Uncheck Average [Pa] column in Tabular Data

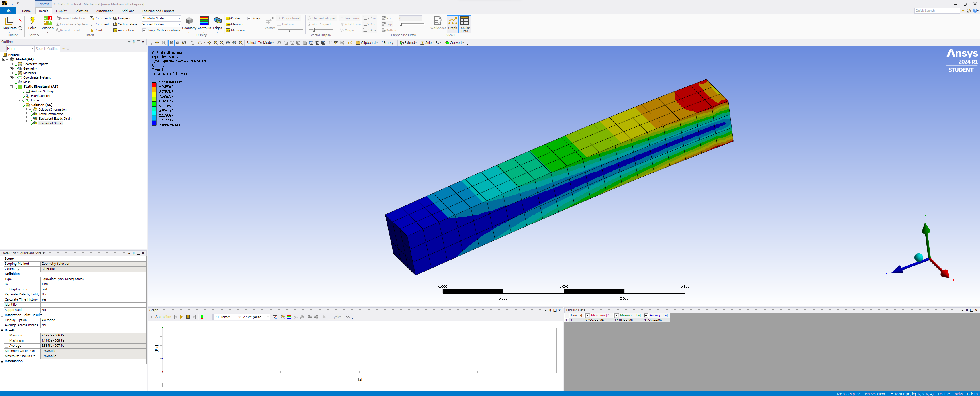[x=646, y=315]
